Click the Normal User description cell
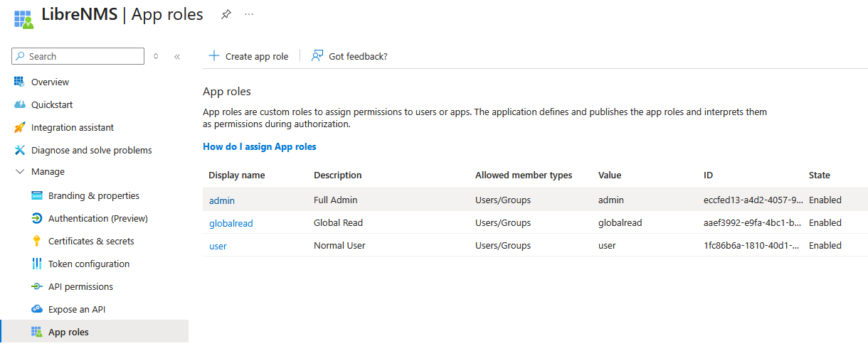This screenshot has width=868, height=346. pyautogui.click(x=339, y=245)
